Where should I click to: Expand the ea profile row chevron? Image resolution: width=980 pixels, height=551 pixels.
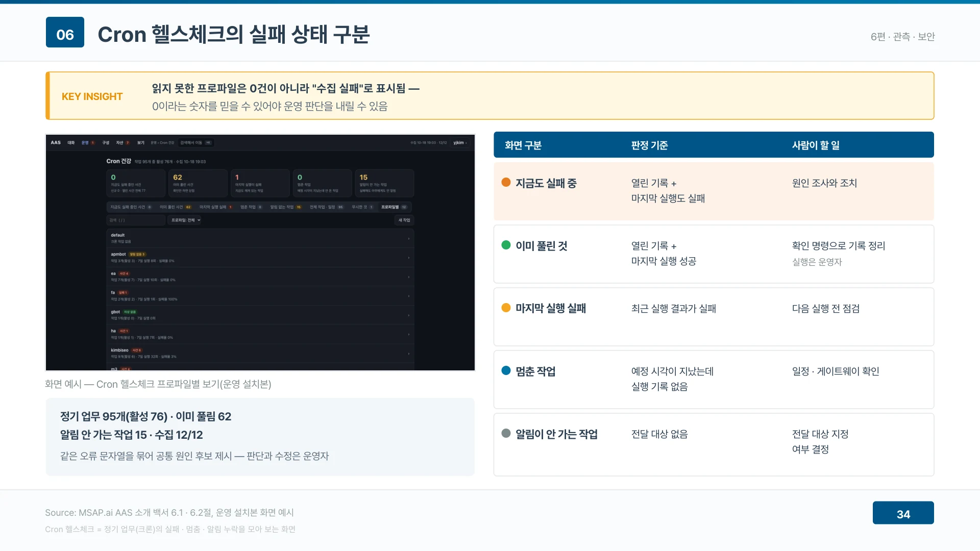coord(409,277)
